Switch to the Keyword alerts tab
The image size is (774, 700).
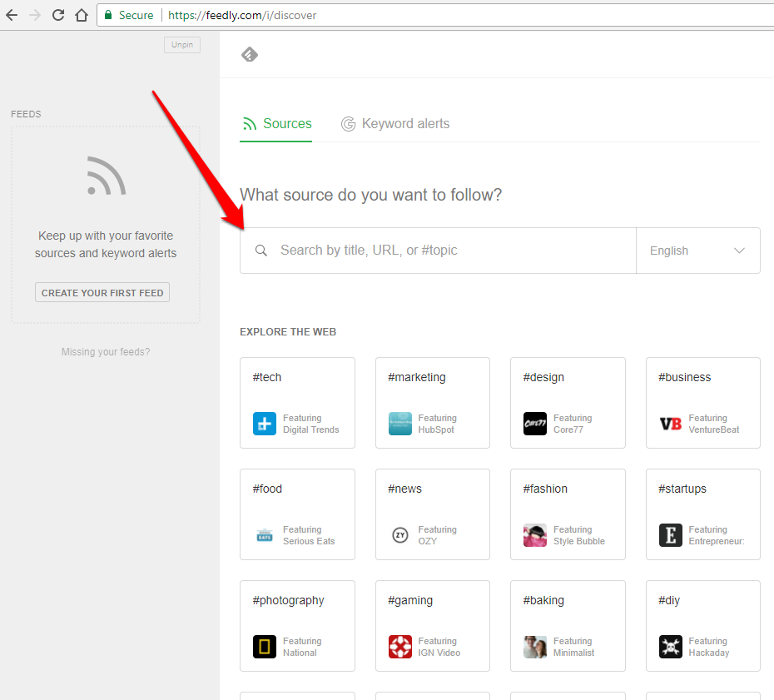(x=395, y=124)
